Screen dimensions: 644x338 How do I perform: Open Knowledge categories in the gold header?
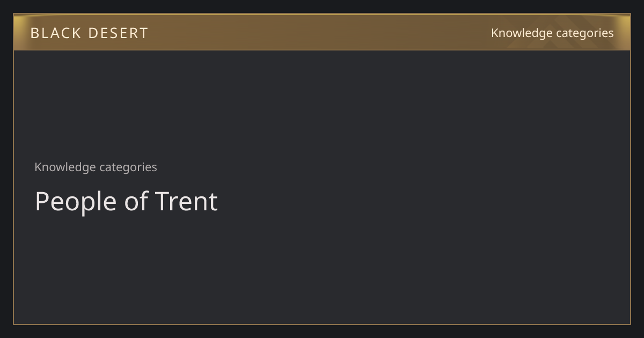click(552, 33)
